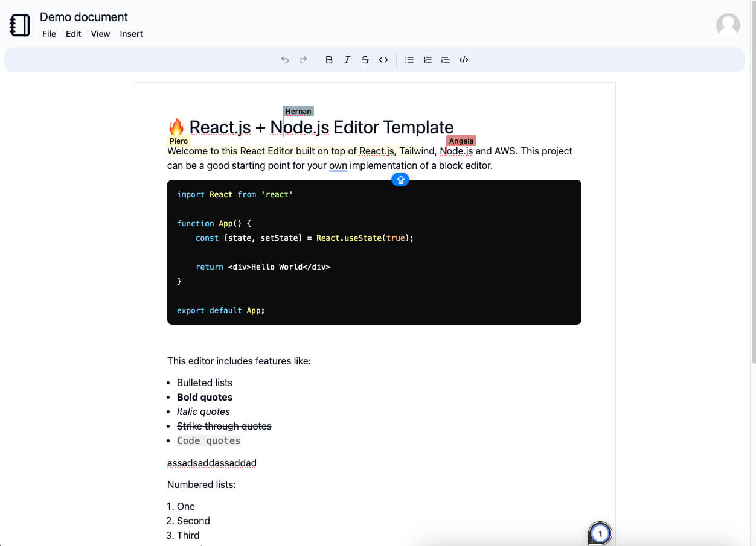This screenshot has width=756, height=546.
Task: Open the user avatar profile
Action: click(728, 25)
